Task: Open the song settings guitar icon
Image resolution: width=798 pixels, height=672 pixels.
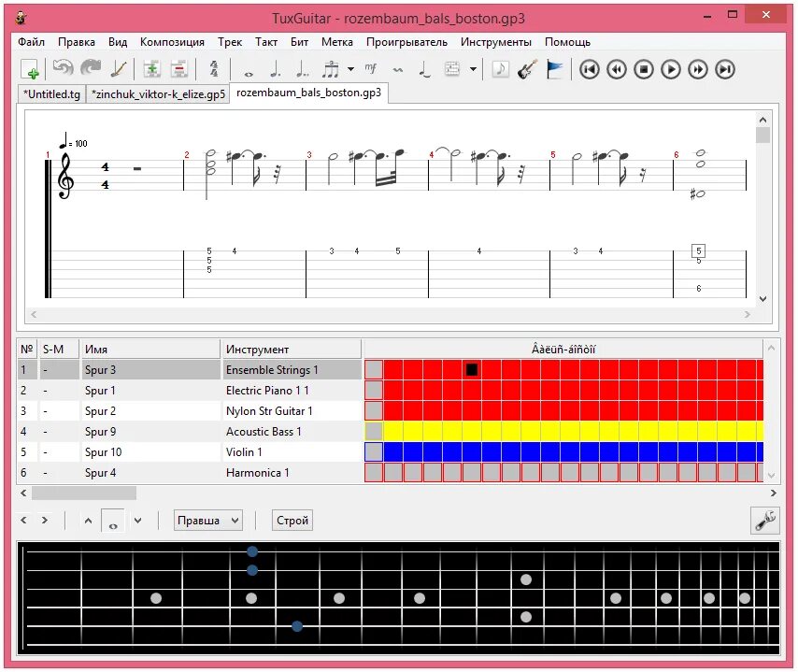Action: coord(119,69)
